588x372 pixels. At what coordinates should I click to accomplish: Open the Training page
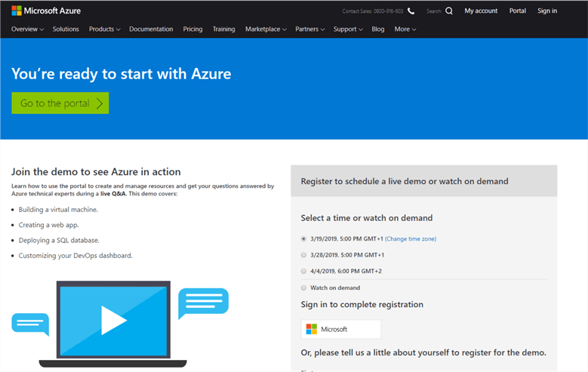224,29
